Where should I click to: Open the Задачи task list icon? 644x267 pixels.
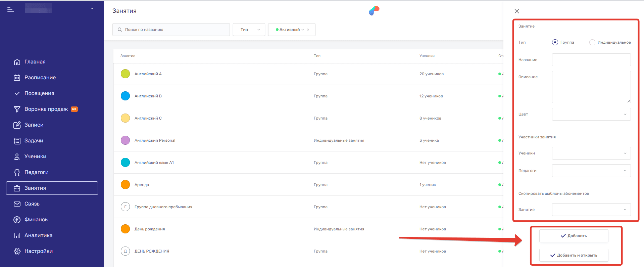[x=17, y=141]
